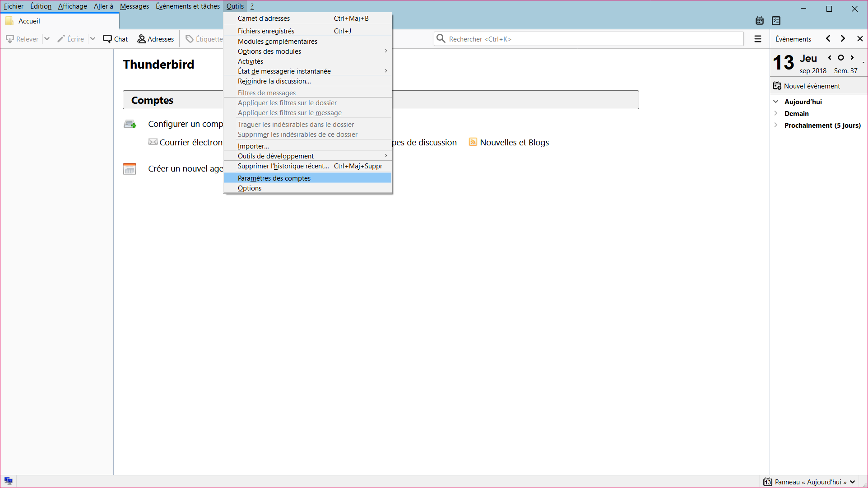Viewport: 868px width, 488px height.
Task: Open the Tasks tab icon
Action: [776, 21]
